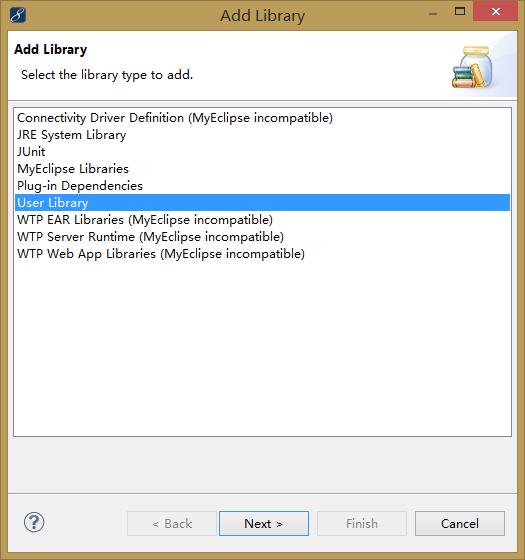Click the help question mark icon
The width and height of the screenshot is (525, 560).
(x=34, y=522)
